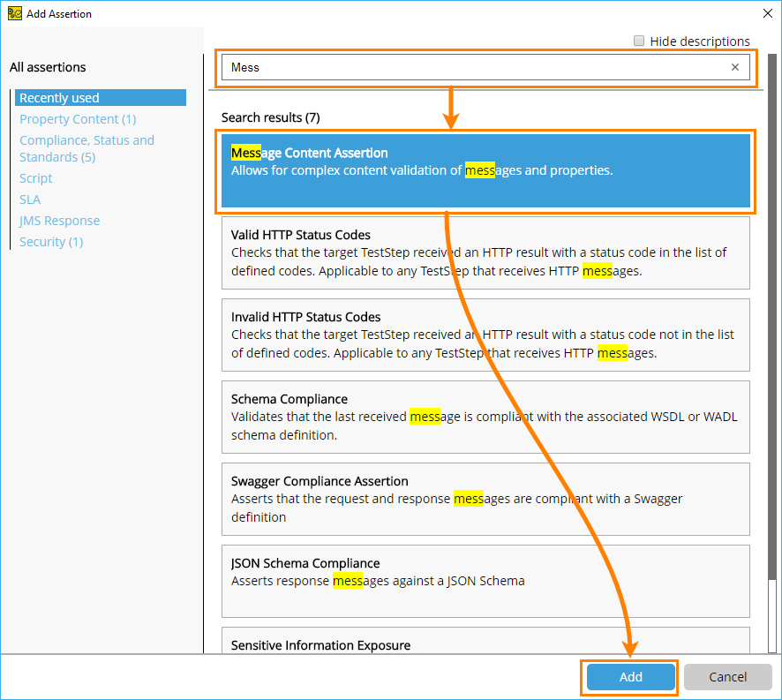Choose the Valid HTTP Status Codes assertion

pos(485,252)
